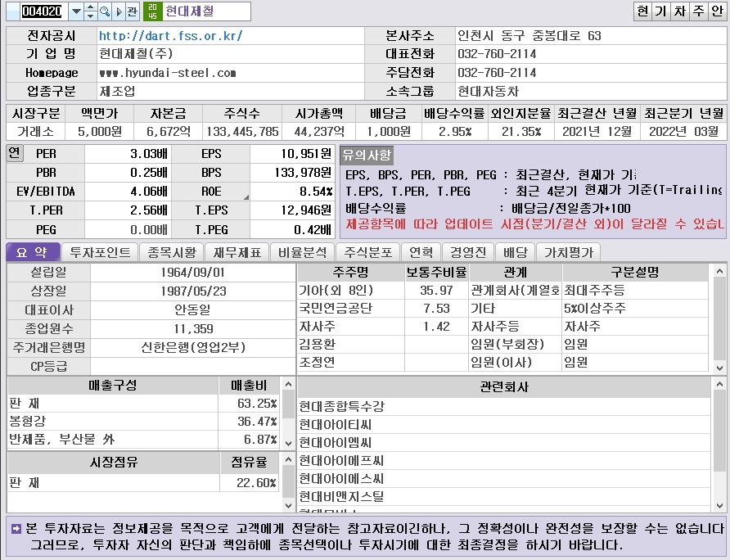Screen dimensions: 730x560
Task: Click the 주주명 column header
Action: (350, 272)
